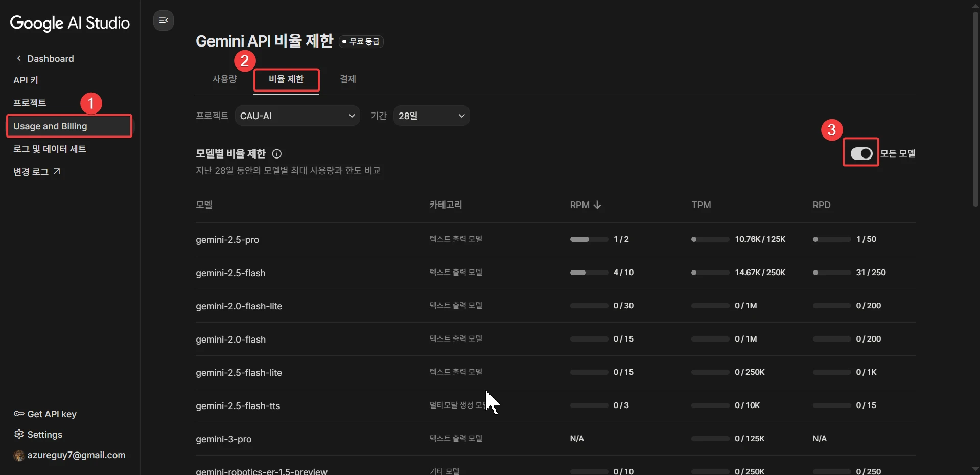Toggle the 모든 모델 switch
The width and height of the screenshot is (980, 475).
tap(861, 153)
